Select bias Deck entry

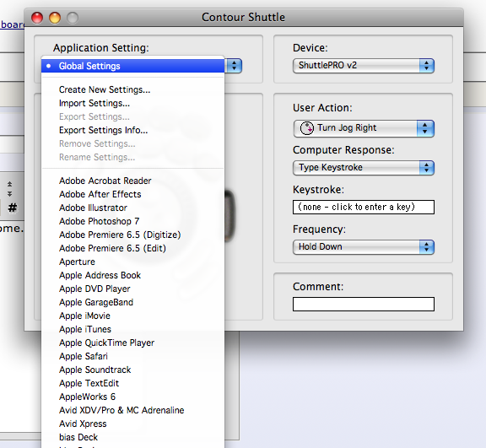(132, 437)
